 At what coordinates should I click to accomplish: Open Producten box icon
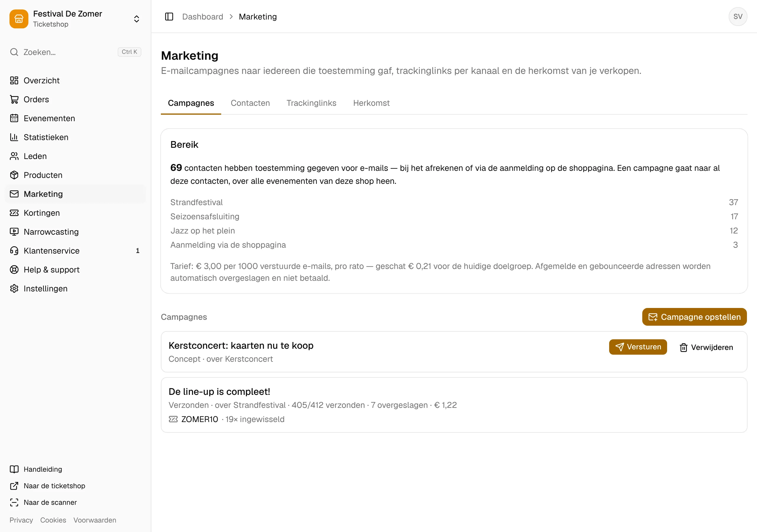14,175
